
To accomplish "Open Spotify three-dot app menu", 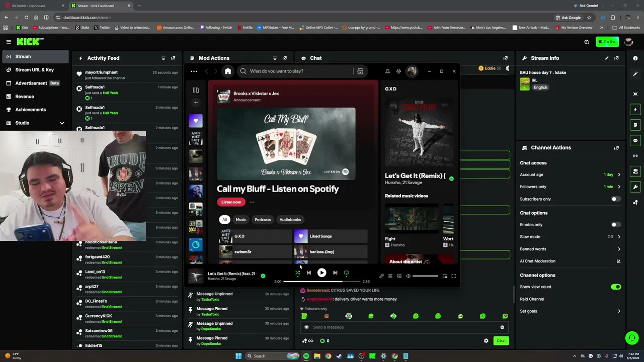I will coord(194,71).
